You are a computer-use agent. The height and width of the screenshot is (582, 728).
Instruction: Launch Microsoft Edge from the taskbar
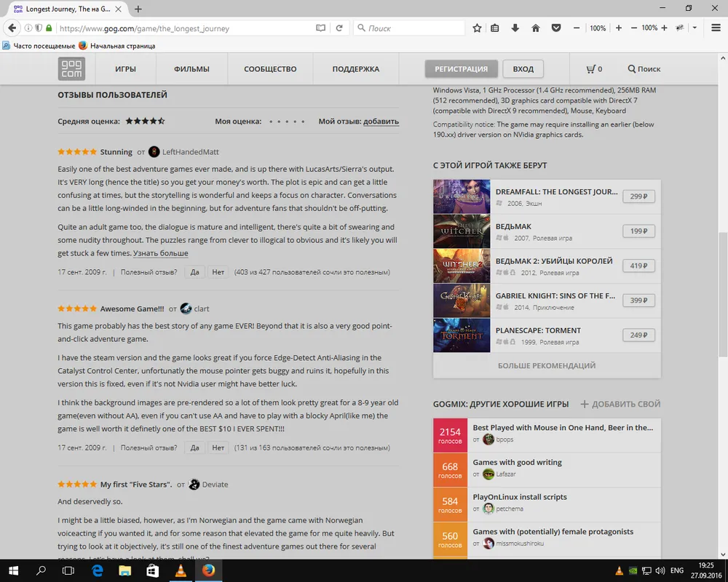(97, 570)
